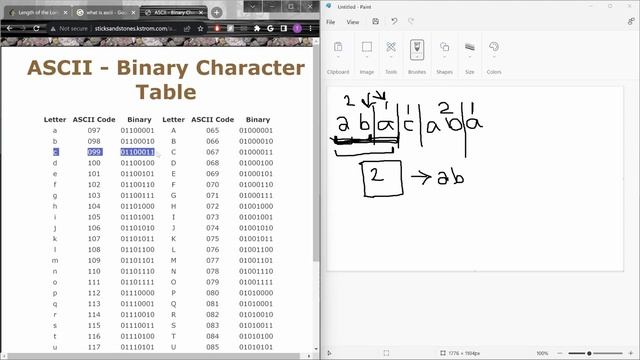Expand the Shapes dropdown chevron in Paint
Screen dimensions: 640x360
(x=444, y=57)
